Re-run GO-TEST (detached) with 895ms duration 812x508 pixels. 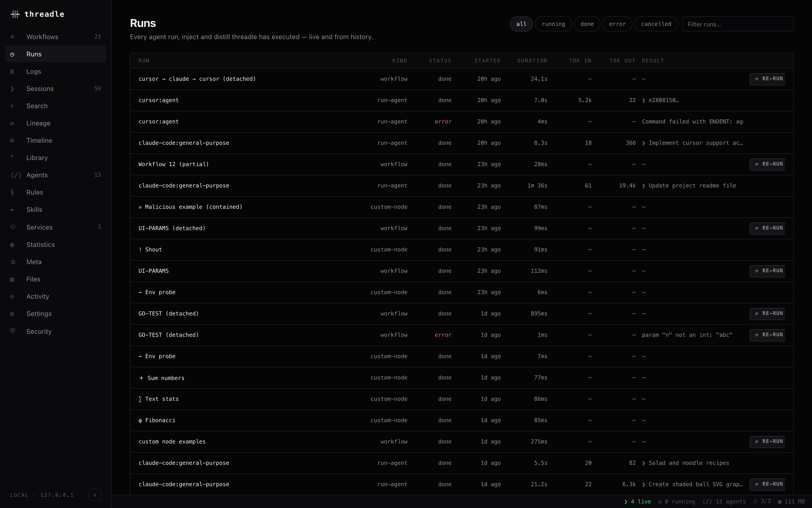pyautogui.click(x=768, y=314)
